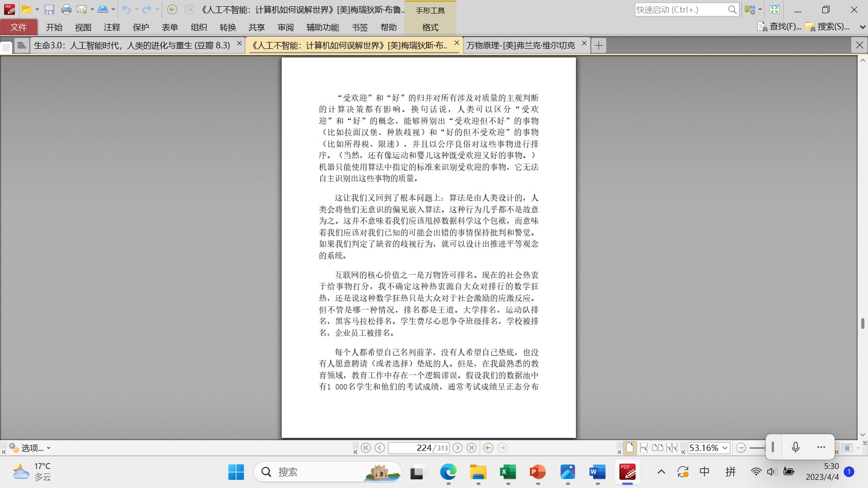Click the Save icon in quick toolbar
The image size is (868, 488).
coord(49,9)
